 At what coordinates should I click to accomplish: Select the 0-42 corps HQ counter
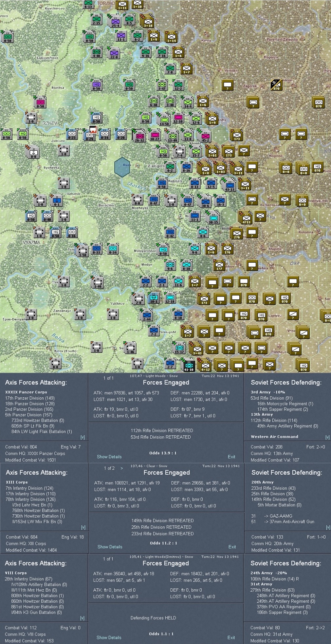point(170,232)
